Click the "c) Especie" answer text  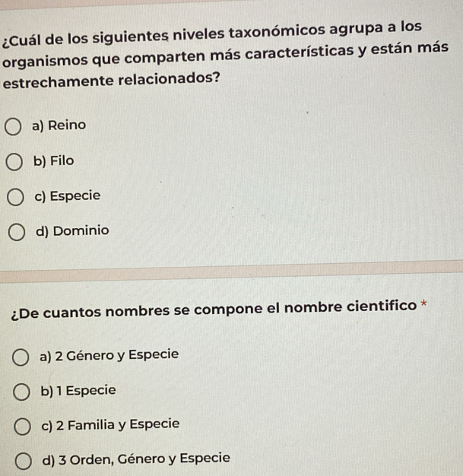(68, 196)
